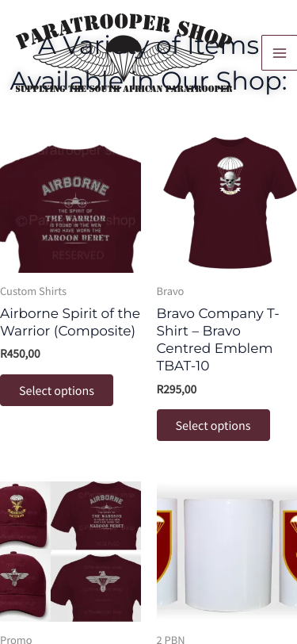Click the 'Supplying the South African Paratrooper' tagline
This screenshot has height=644, width=297.
point(124,89)
